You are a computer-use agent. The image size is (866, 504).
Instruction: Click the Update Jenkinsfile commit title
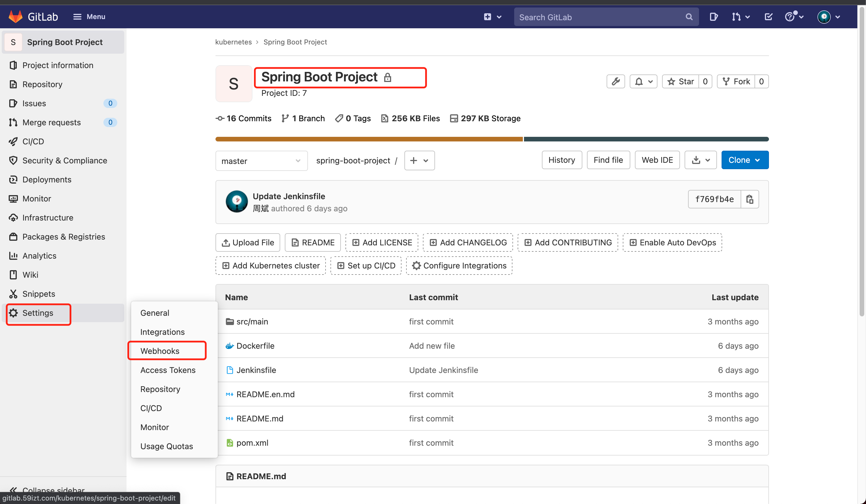(289, 196)
